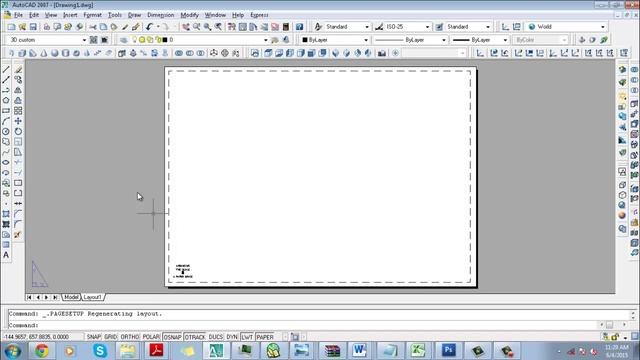Open the layer 0 dropdown list

tap(266, 40)
